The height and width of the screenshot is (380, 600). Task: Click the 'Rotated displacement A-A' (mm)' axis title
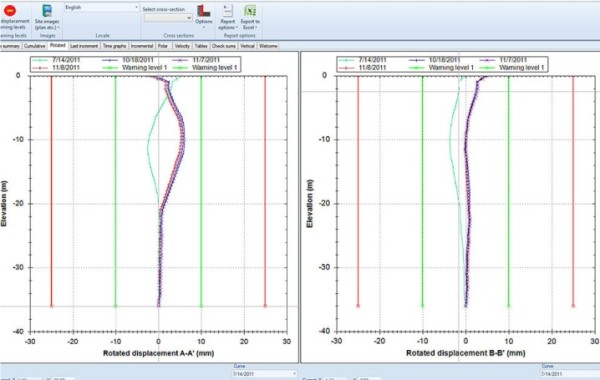(158, 353)
